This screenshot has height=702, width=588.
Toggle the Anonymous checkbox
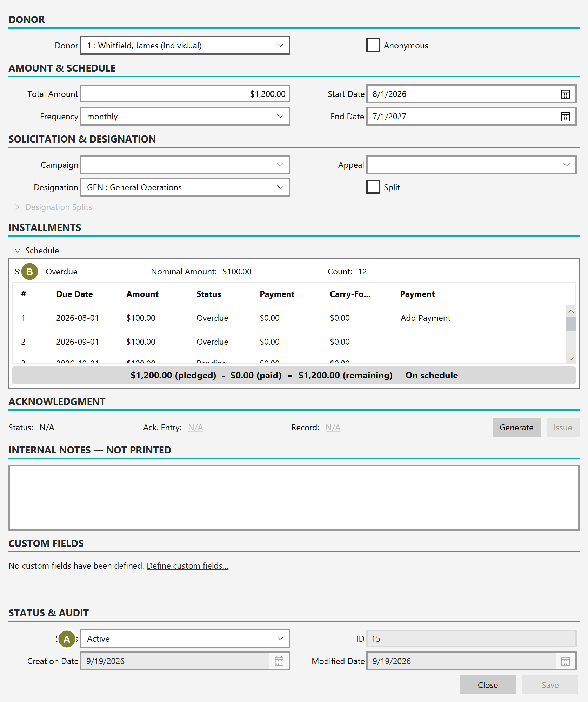click(373, 45)
